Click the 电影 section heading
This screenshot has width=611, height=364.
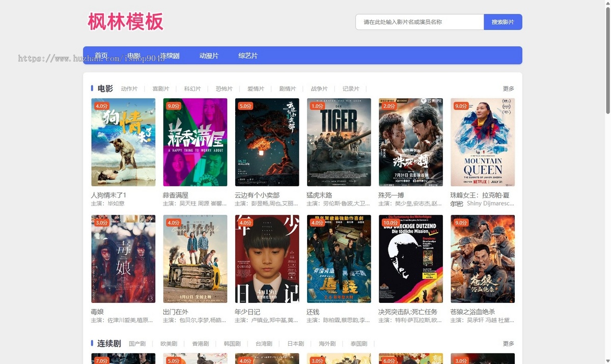pos(105,88)
